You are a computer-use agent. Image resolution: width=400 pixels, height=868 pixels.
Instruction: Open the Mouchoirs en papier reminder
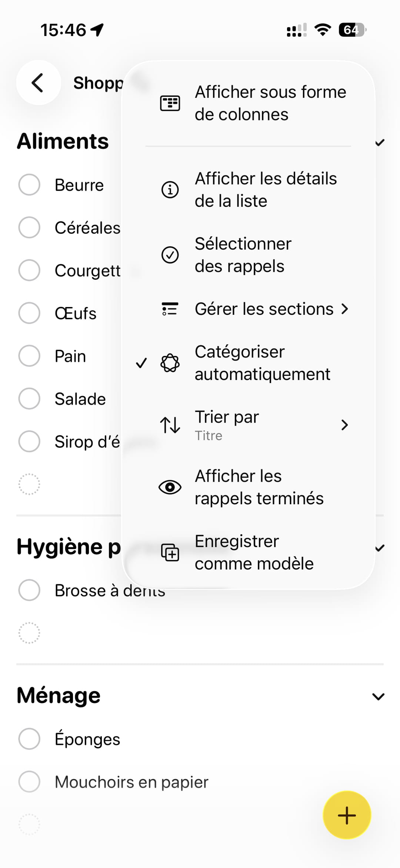tap(131, 782)
